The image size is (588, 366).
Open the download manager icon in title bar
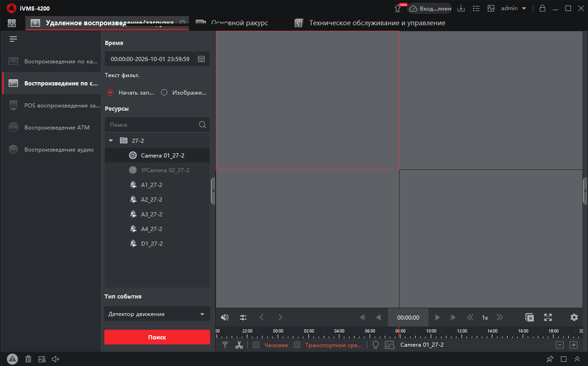[x=462, y=8]
